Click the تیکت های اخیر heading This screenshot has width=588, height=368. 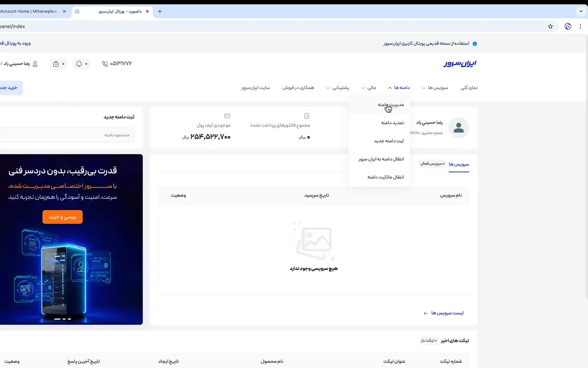click(455, 340)
